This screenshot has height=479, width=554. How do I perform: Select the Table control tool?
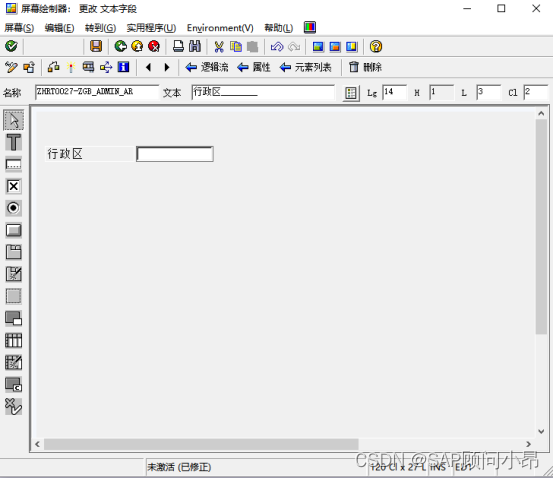(13, 341)
